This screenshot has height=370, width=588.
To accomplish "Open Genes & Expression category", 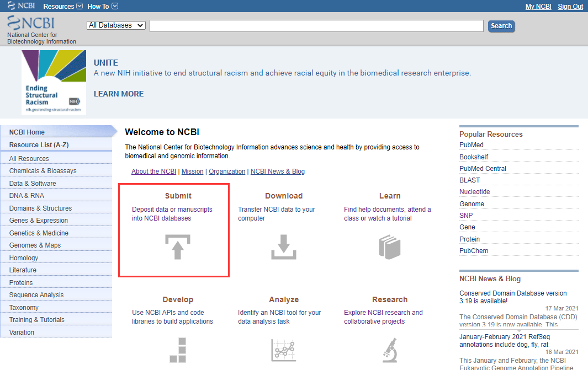I will click(x=56, y=220).
